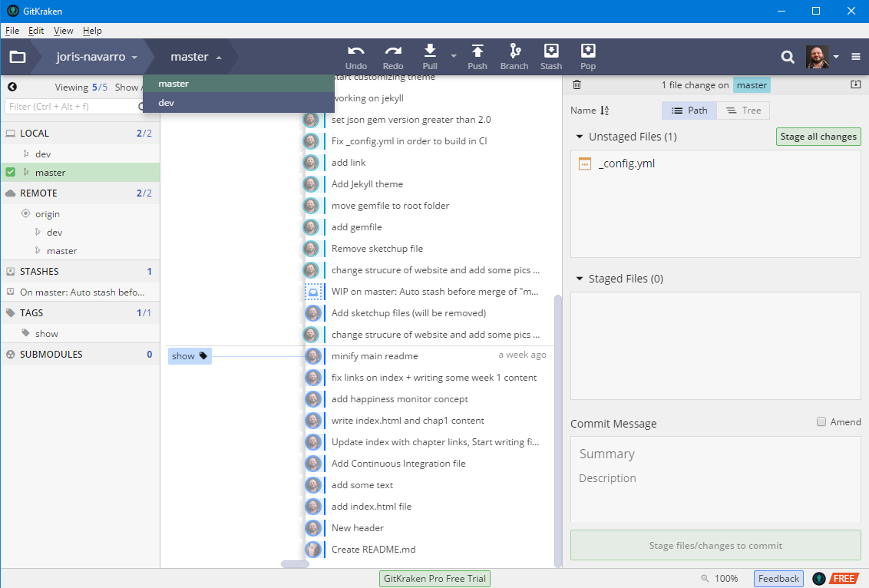Select local dev branch in sidebar

click(81, 154)
